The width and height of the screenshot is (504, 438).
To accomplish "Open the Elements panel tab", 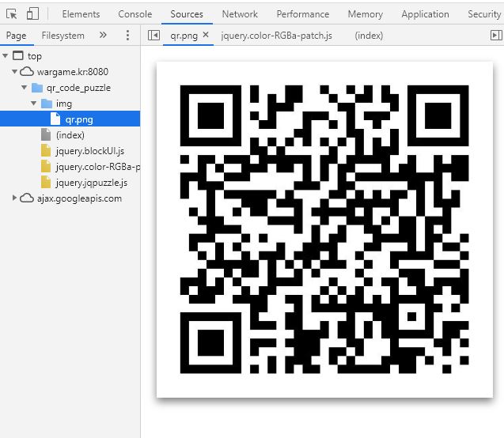I will (x=81, y=14).
